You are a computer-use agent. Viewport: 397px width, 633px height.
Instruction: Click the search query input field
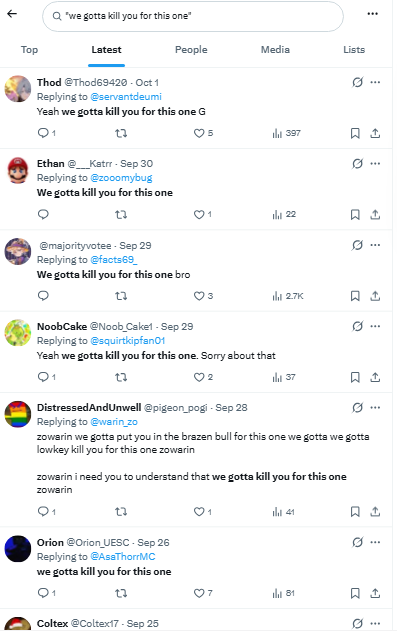(193, 16)
